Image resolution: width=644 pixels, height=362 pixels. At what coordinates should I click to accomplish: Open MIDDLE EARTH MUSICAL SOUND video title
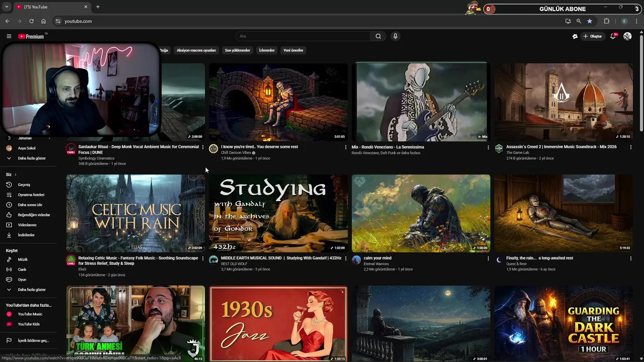(281, 258)
